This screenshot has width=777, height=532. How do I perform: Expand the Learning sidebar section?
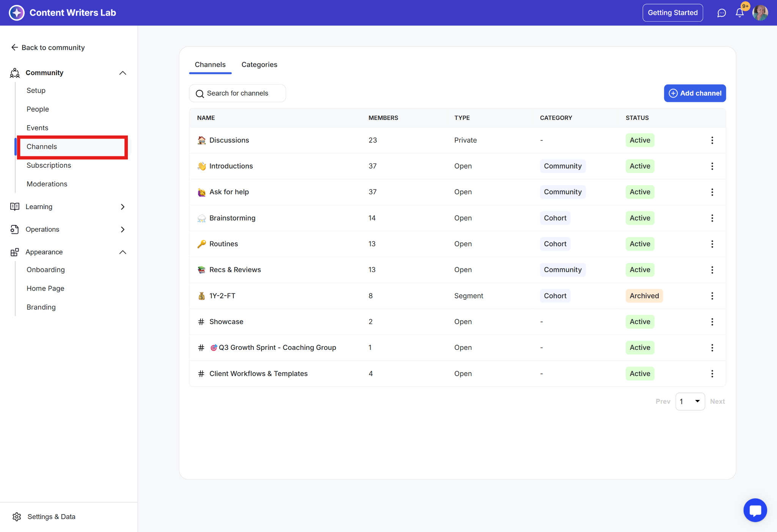(x=123, y=207)
